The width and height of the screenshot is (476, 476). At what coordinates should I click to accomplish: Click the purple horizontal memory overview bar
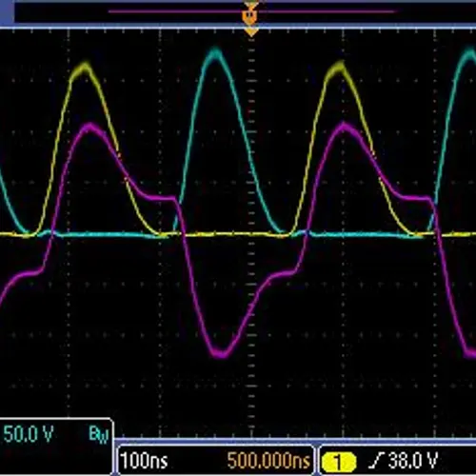pos(252,11)
